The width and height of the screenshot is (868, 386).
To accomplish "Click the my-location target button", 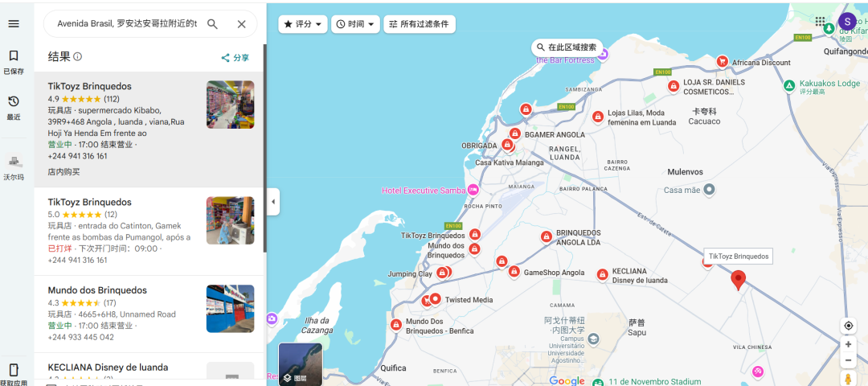I will coord(848,326).
